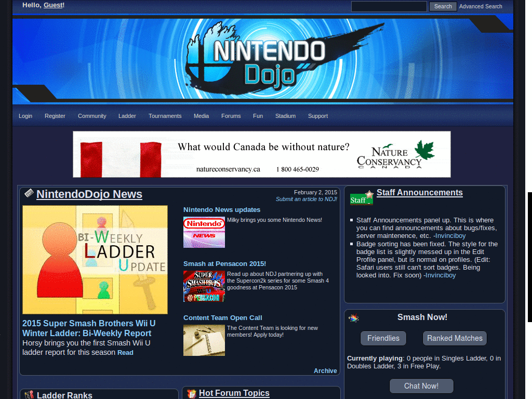Click first Invinciboy author link
The width and height of the screenshot is (532, 399).
450,236
